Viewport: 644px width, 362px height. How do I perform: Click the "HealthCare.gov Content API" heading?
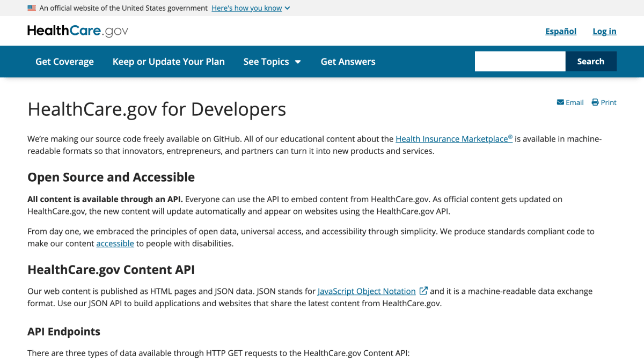[x=111, y=269]
